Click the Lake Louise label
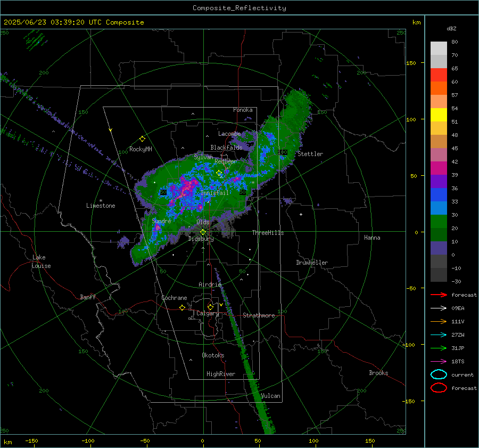Viewport: 479px width, 448px height. (x=41, y=262)
